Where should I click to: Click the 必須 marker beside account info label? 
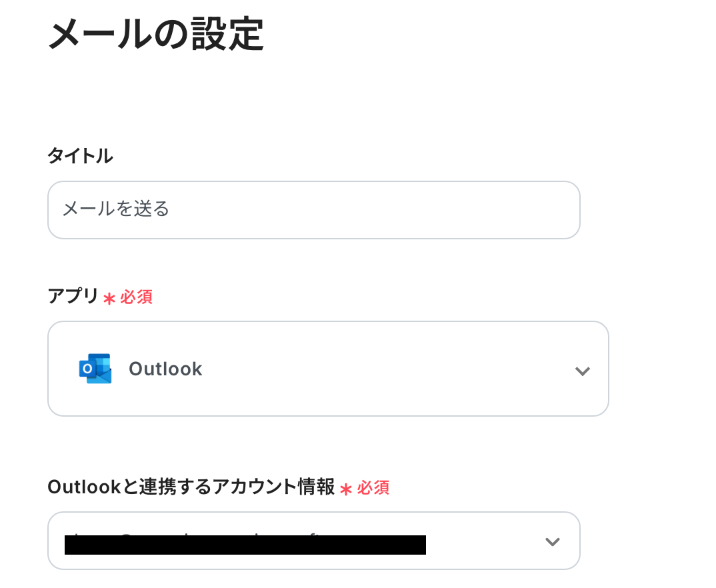pos(373,487)
